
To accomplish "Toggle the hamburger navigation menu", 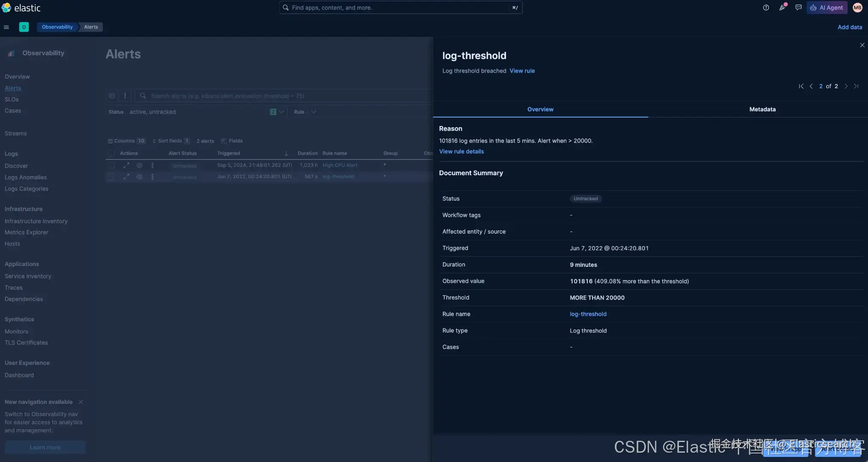I will 6,27.
